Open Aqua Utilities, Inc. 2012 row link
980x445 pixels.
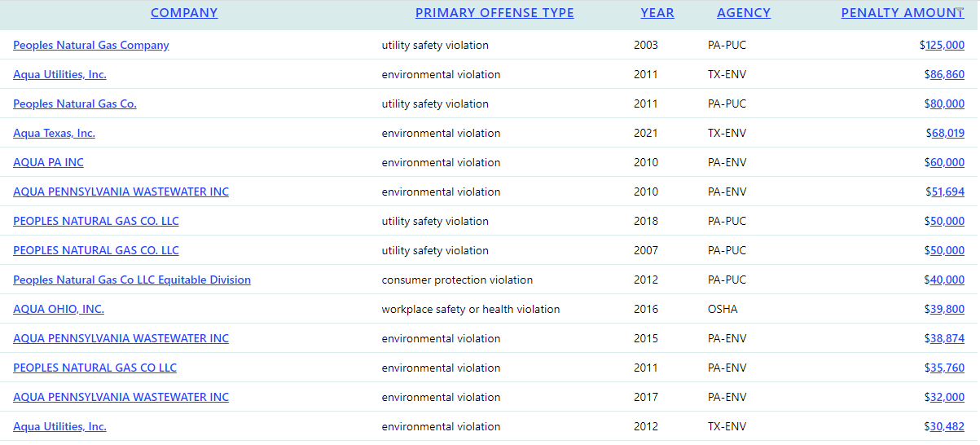coord(59,426)
